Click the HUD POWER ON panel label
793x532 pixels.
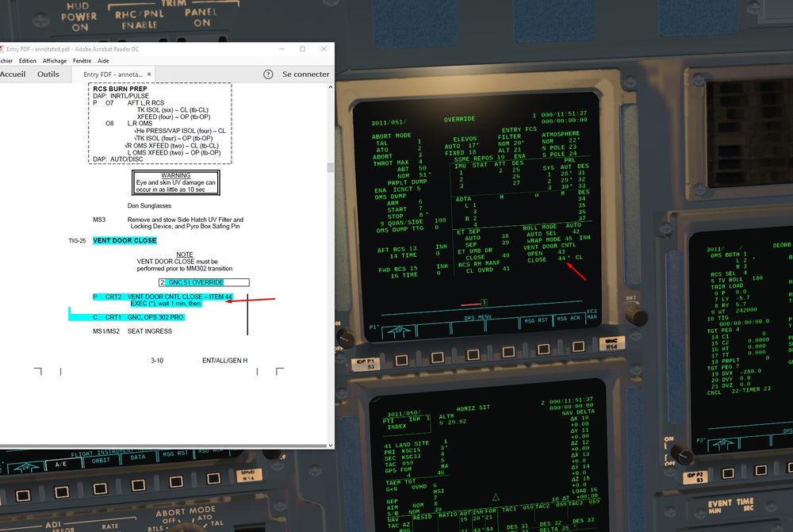point(79,17)
